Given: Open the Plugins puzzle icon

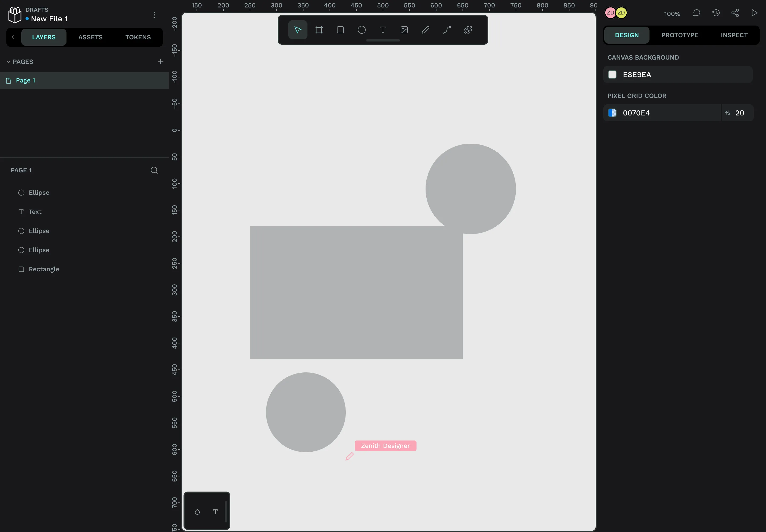Looking at the screenshot, I should pyautogui.click(x=468, y=30).
